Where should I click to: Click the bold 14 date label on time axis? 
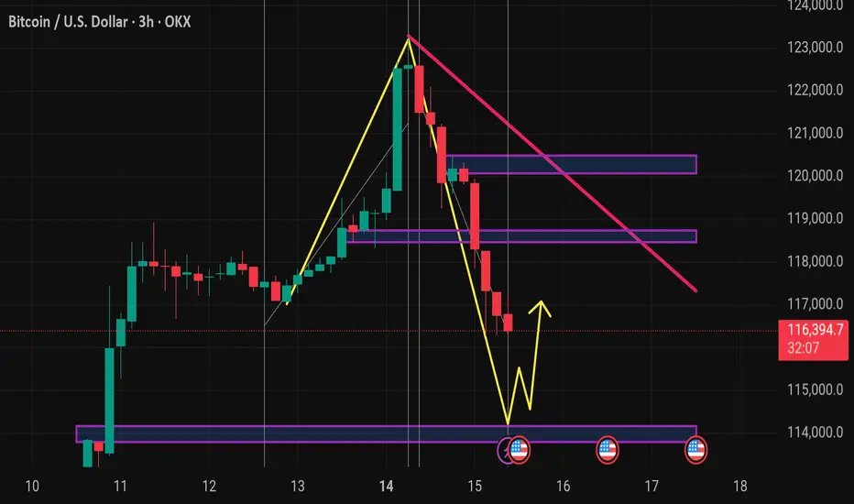click(x=386, y=486)
